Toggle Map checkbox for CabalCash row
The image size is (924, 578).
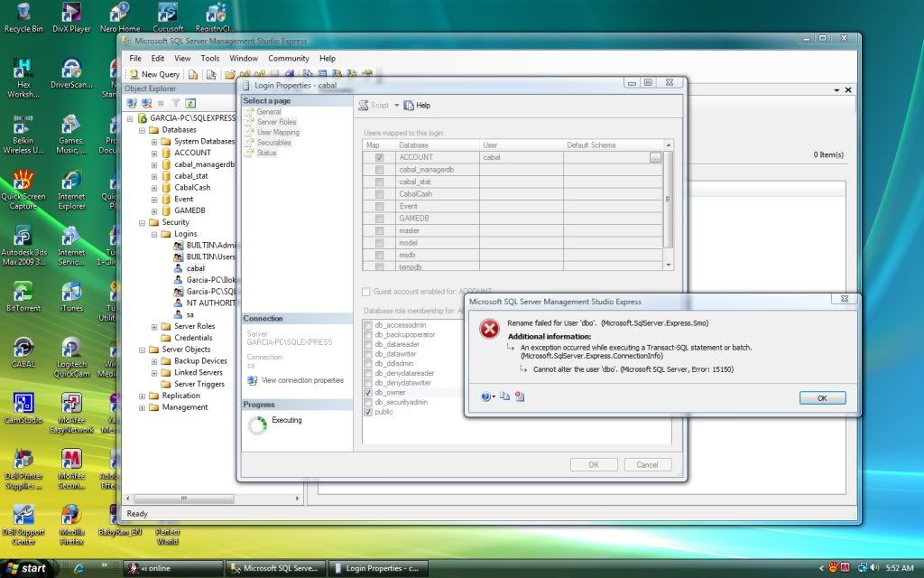coord(380,194)
